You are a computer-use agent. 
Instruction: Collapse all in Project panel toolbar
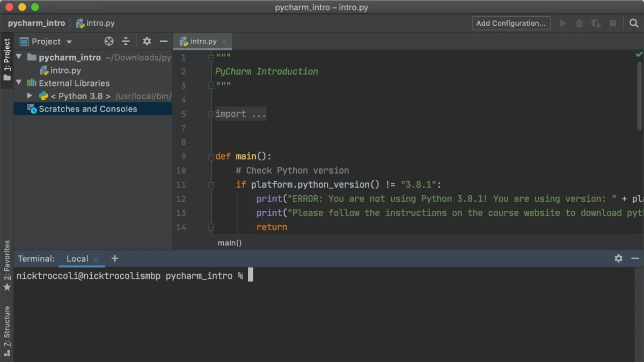point(126,41)
